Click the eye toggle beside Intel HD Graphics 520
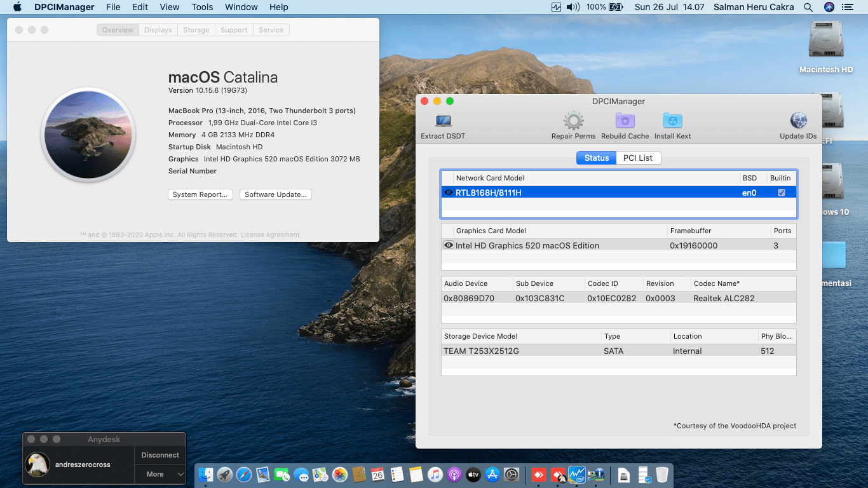Image resolution: width=868 pixels, height=488 pixels. click(x=448, y=245)
